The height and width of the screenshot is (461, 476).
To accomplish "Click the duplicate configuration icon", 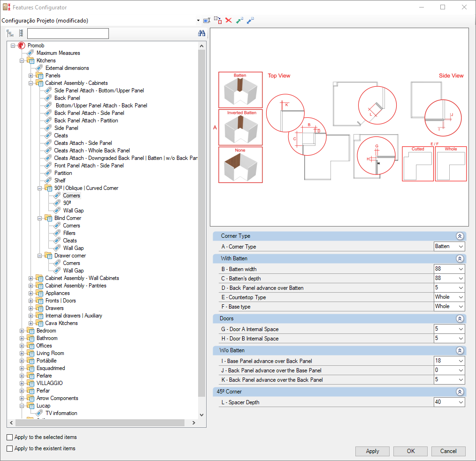I will click(x=218, y=20).
